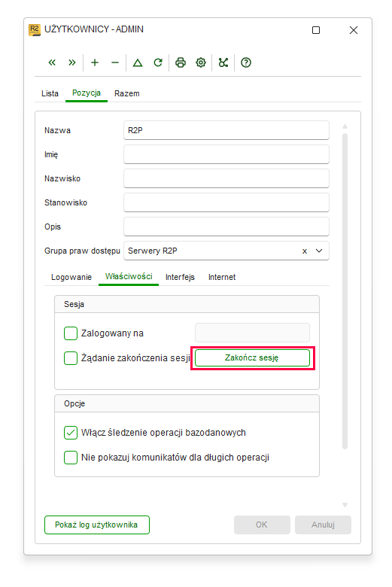Click the connections graph icon in toolbar
Screen dimensions: 392x587
click(x=223, y=62)
